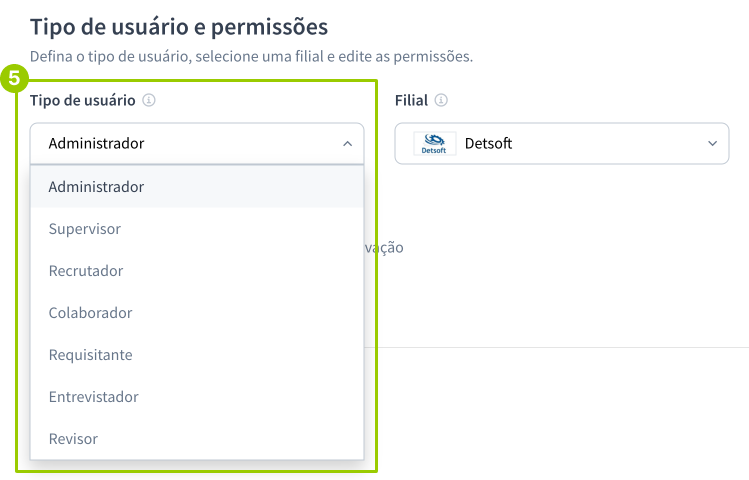Click the Tipo de usuário e permissões heading

[x=179, y=25]
